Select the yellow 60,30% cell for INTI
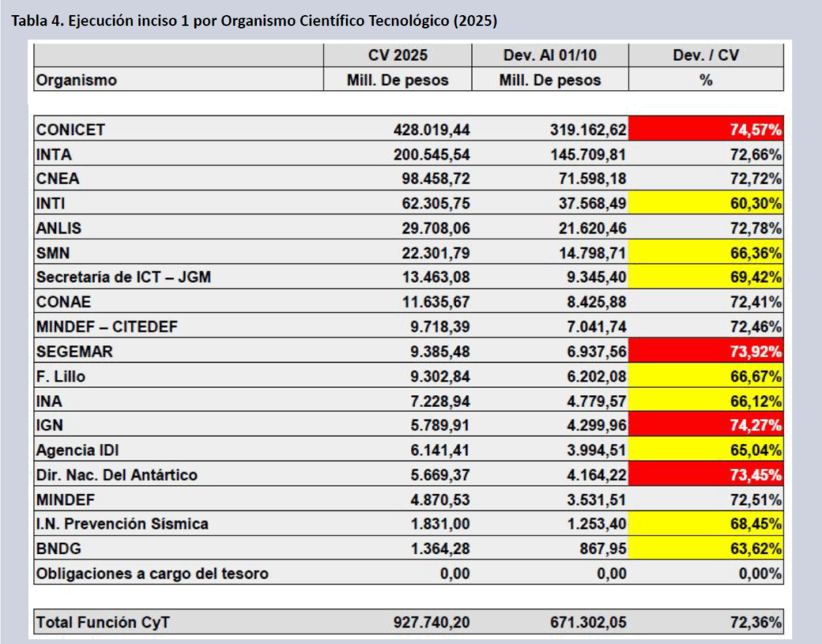822x644 pixels. (706, 203)
